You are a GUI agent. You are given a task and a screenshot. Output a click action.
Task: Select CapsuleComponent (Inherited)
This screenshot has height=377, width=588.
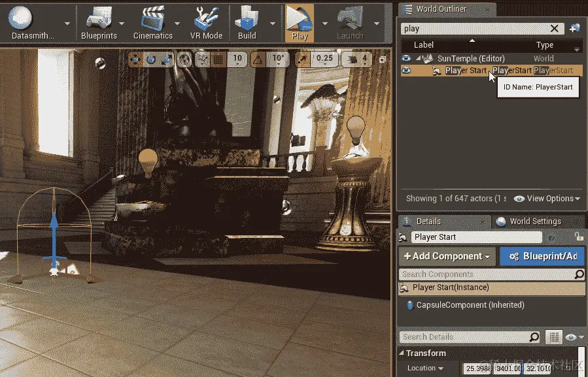pyautogui.click(x=470, y=305)
